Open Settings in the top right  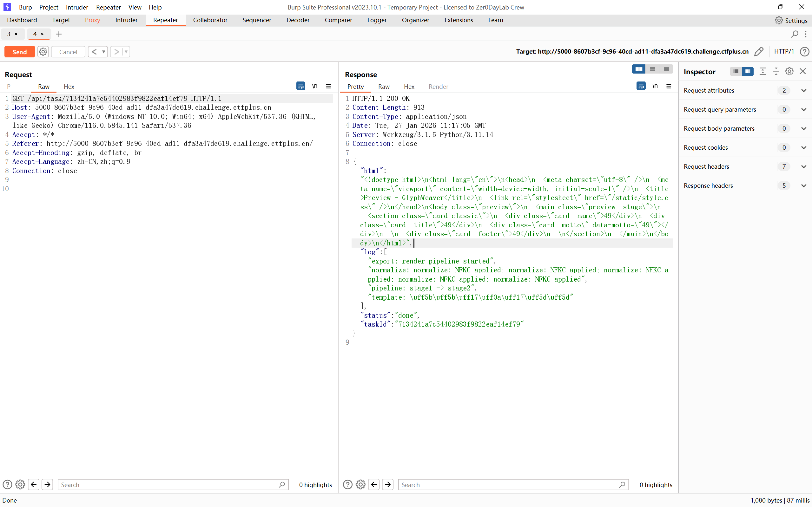[791, 21]
